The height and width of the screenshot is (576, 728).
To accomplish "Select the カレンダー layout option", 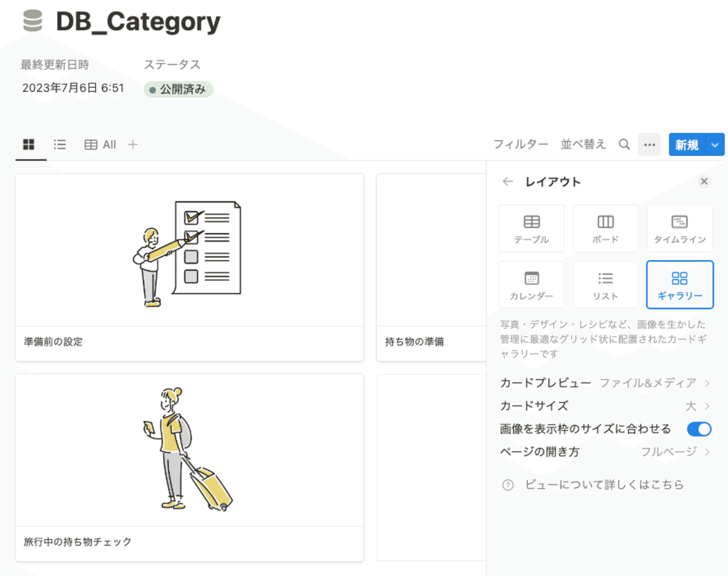I will click(531, 284).
